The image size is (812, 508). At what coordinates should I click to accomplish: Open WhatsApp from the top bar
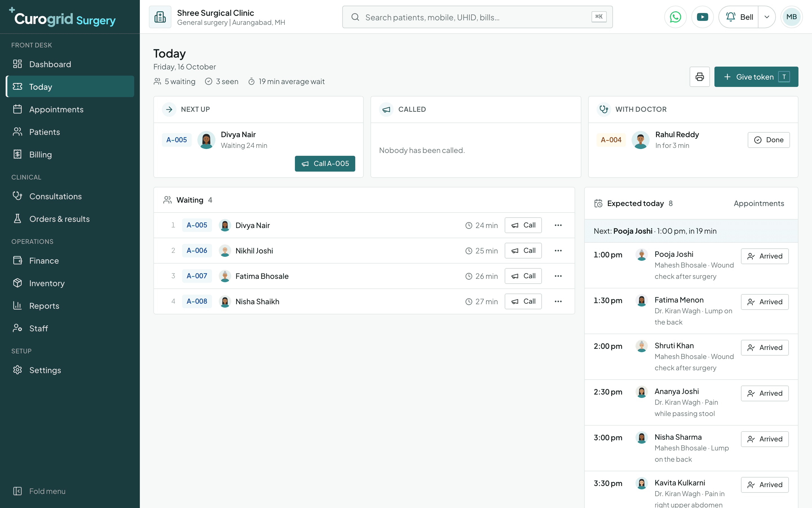click(x=675, y=17)
